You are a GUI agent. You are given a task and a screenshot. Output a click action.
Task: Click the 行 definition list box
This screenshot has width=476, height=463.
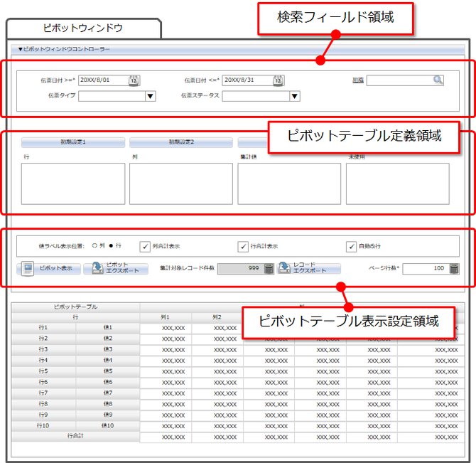point(73,183)
